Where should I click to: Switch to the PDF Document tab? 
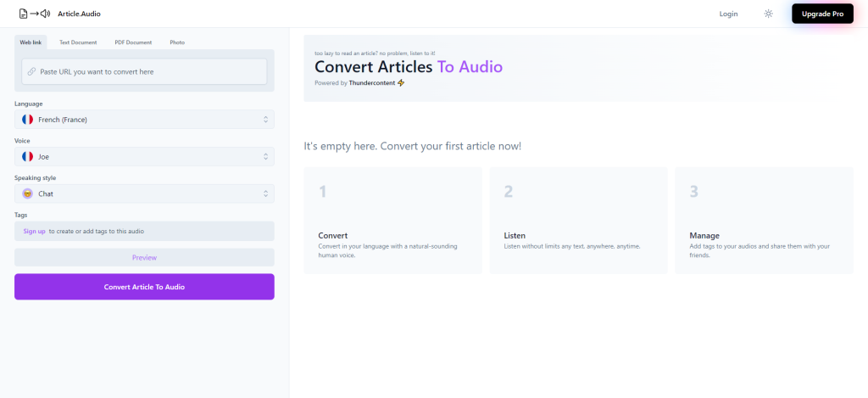pyautogui.click(x=133, y=42)
